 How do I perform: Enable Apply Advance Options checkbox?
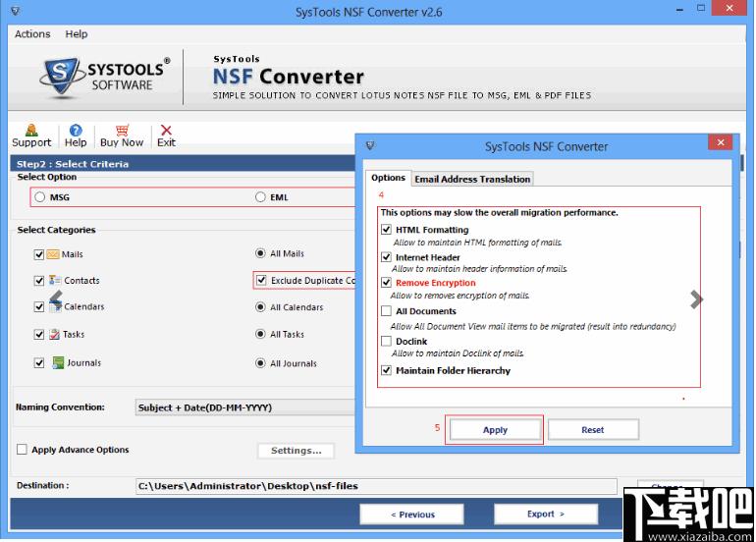pos(22,450)
